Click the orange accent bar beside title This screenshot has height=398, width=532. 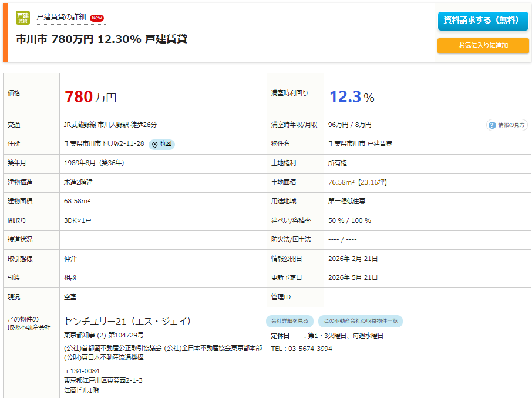tap(5, 31)
